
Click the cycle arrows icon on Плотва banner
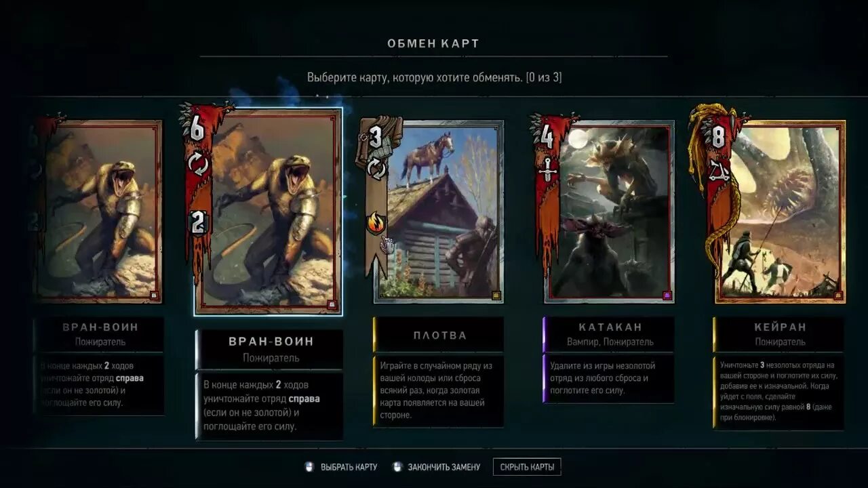tap(376, 169)
